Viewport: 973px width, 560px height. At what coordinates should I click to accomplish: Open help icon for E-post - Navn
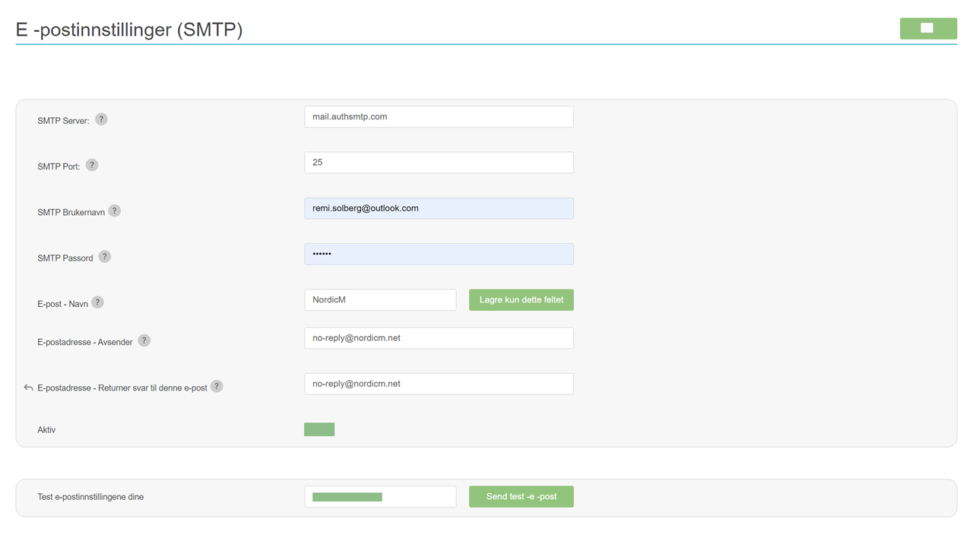click(x=97, y=302)
